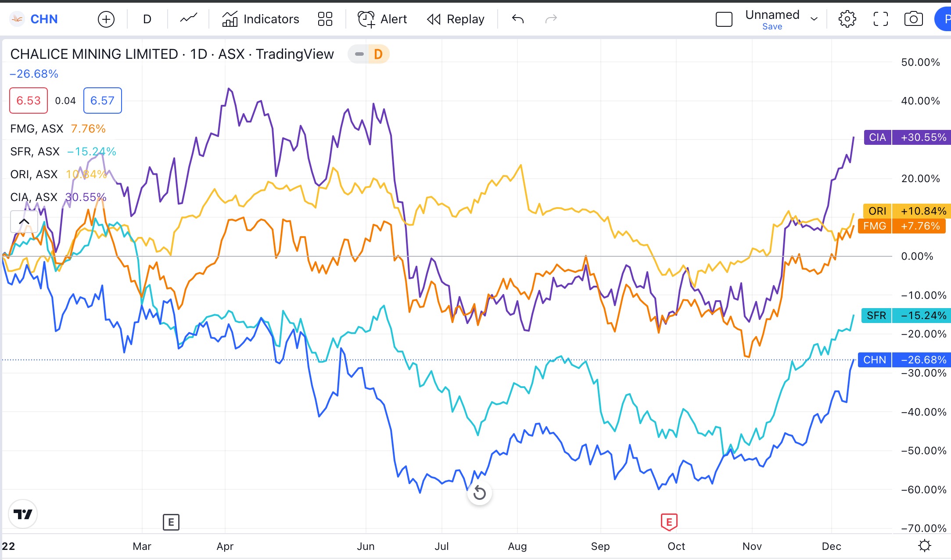This screenshot has height=560, width=951.
Task: Collapse the comparison symbols legend
Action: click(24, 222)
